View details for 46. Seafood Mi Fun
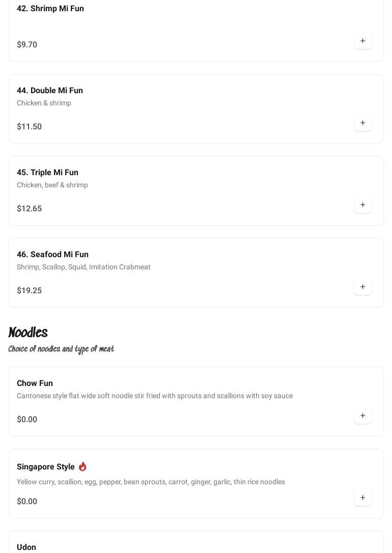The height and width of the screenshot is (553, 392). 52,255
